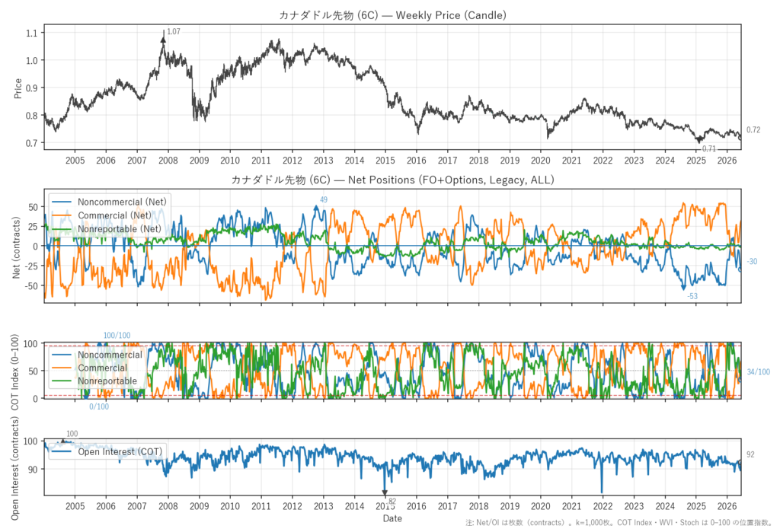
Task: Click the COT Index (0–100) y-axis label
Action: coord(15,372)
